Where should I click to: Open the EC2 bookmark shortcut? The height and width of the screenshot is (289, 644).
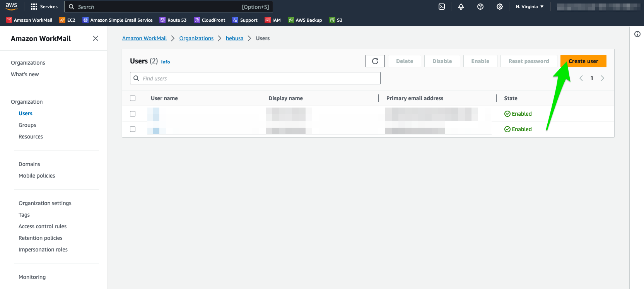coord(67,20)
